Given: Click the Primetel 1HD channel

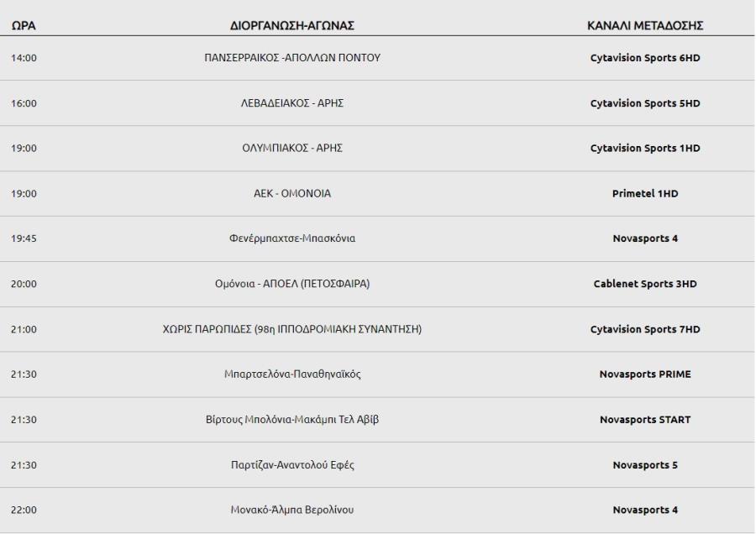Looking at the screenshot, I should (x=645, y=193).
